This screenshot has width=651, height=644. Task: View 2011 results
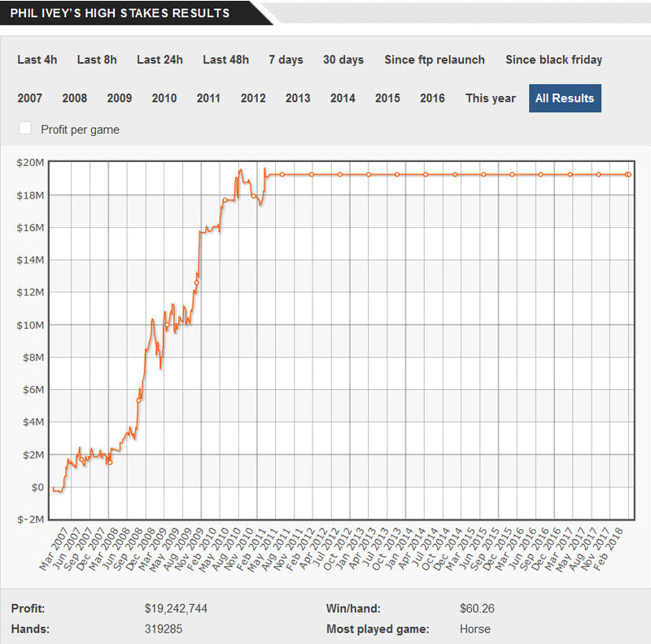click(208, 98)
